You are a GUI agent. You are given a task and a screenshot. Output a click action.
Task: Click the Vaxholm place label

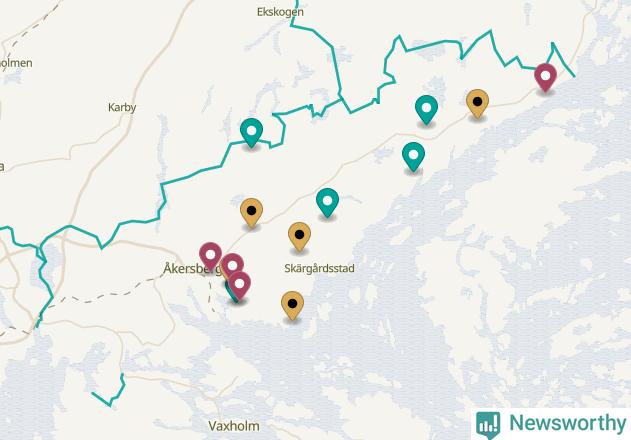point(234,426)
